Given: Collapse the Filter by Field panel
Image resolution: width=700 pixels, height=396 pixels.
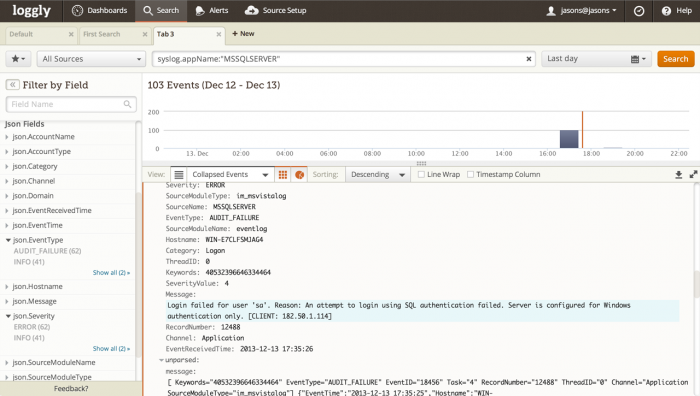Looking at the screenshot, I should (12, 85).
